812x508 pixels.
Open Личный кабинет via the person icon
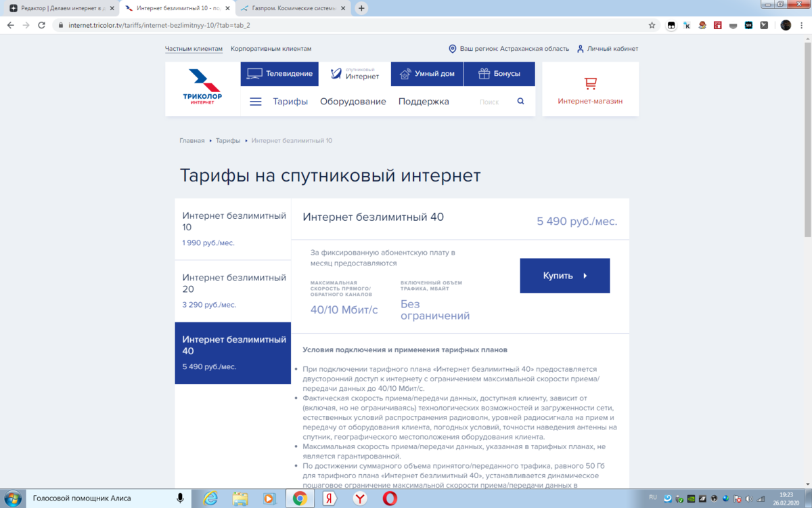579,48
